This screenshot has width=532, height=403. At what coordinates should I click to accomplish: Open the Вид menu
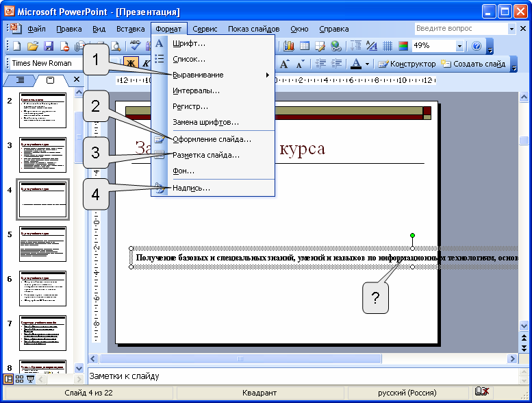(99, 29)
